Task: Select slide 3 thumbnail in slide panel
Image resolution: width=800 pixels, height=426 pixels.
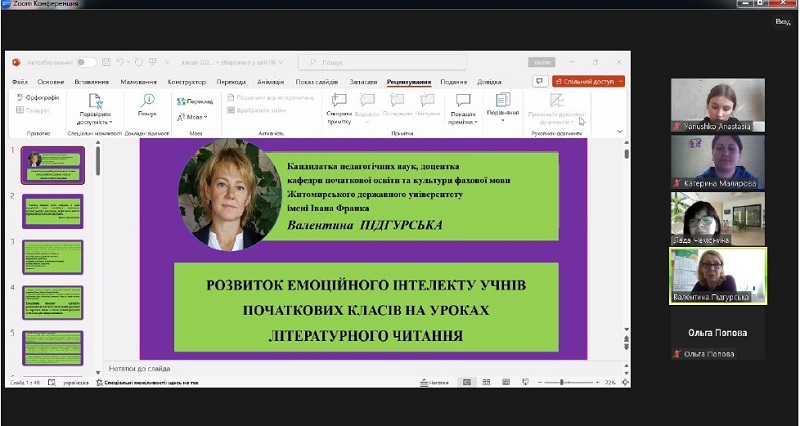Action: coord(53,256)
